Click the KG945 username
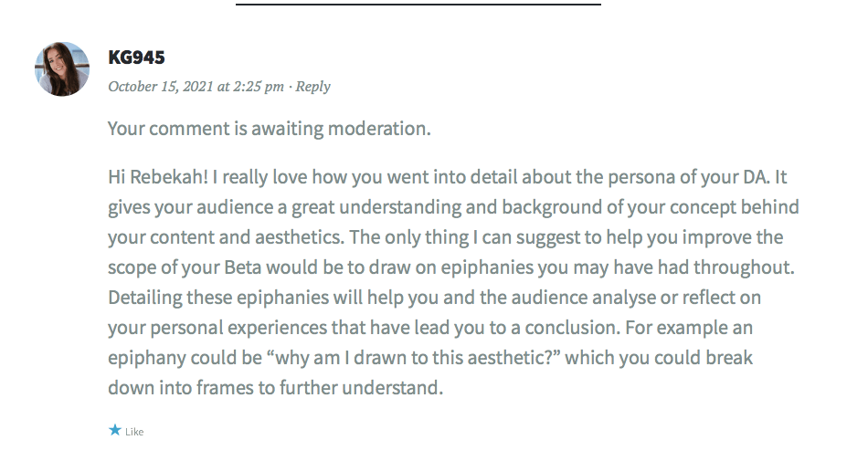Screen dimensions: 868x461 pyautogui.click(x=136, y=58)
